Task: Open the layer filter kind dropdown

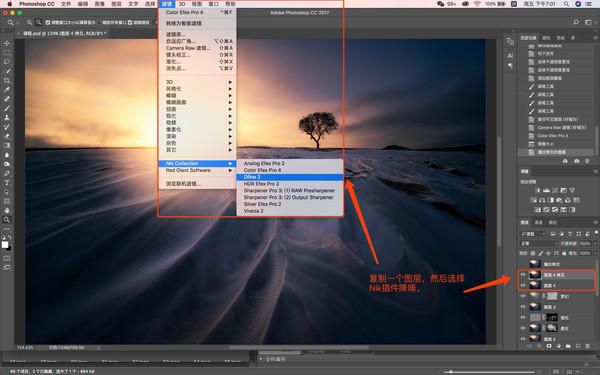Action: click(x=534, y=234)
